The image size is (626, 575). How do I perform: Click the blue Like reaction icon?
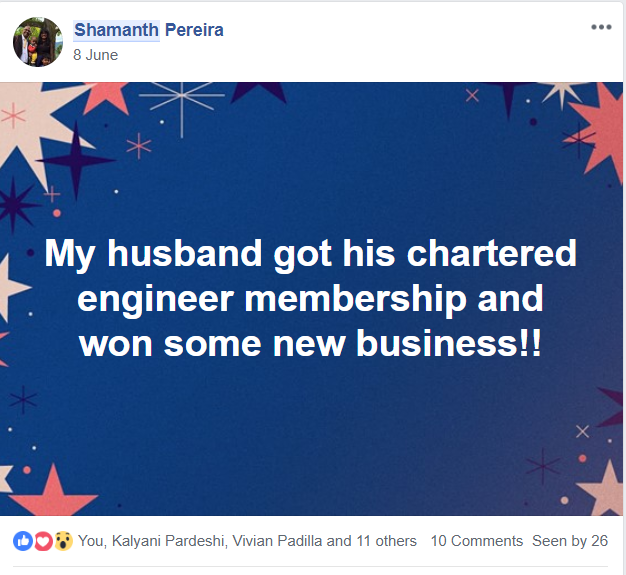pyautogui.click(x=23, y=541)
